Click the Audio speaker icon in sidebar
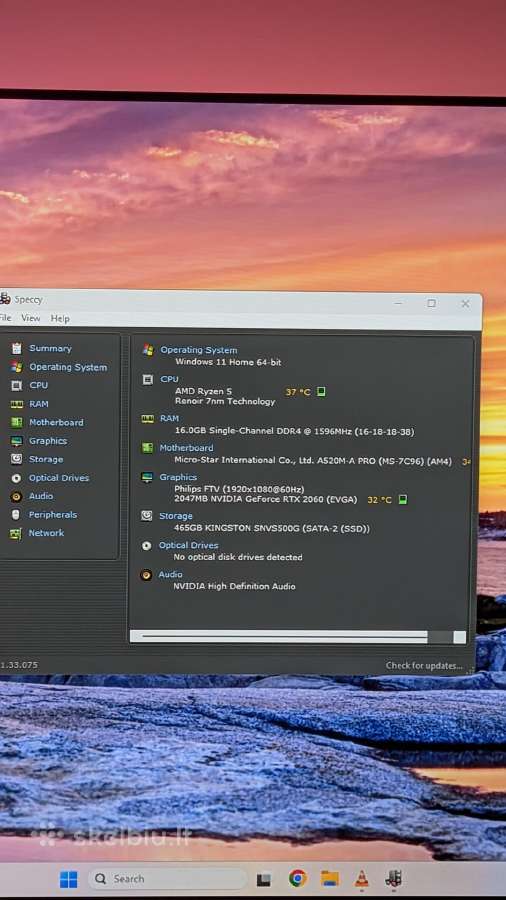This screenshot has width=506, height=900. 17,496
